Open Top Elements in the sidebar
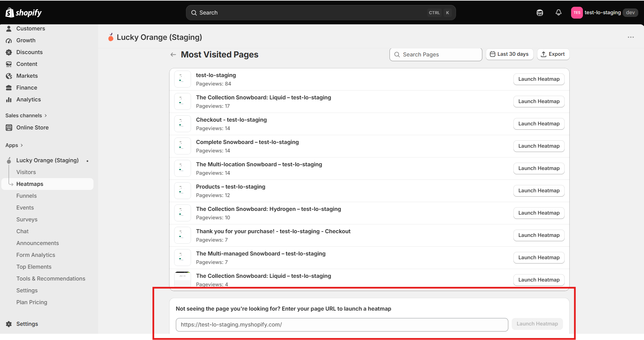This screenshot has width=644, height=340. [34, 267]
